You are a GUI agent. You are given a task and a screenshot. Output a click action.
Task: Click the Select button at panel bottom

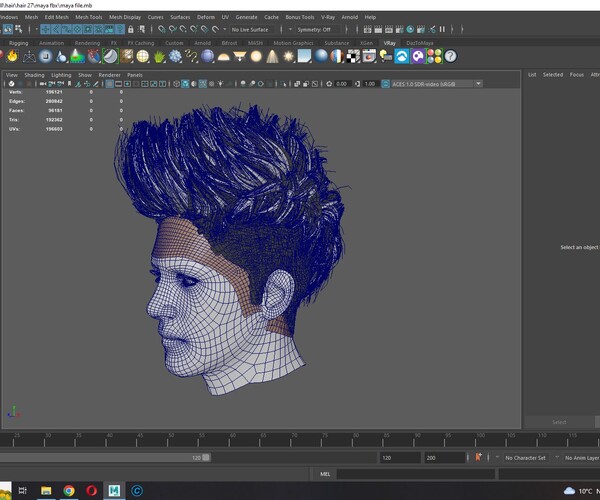point(559,422)
